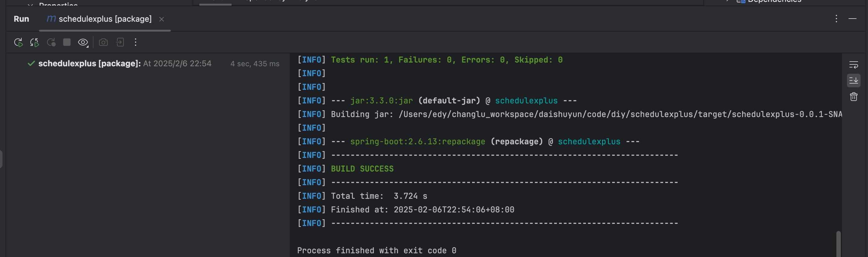
Task: Click the exit/import arrow icon in the toolbar
Action: tap(120, 42)
